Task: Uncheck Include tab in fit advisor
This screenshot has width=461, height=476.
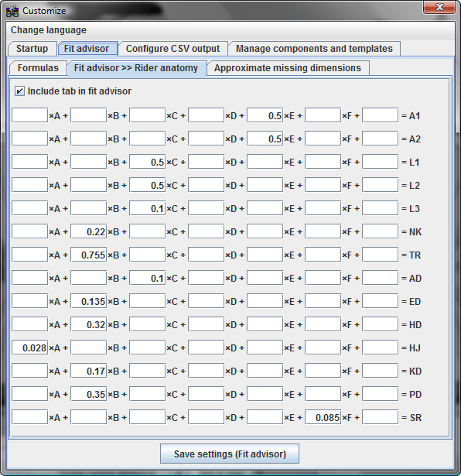Action: [x=19, y=91]
